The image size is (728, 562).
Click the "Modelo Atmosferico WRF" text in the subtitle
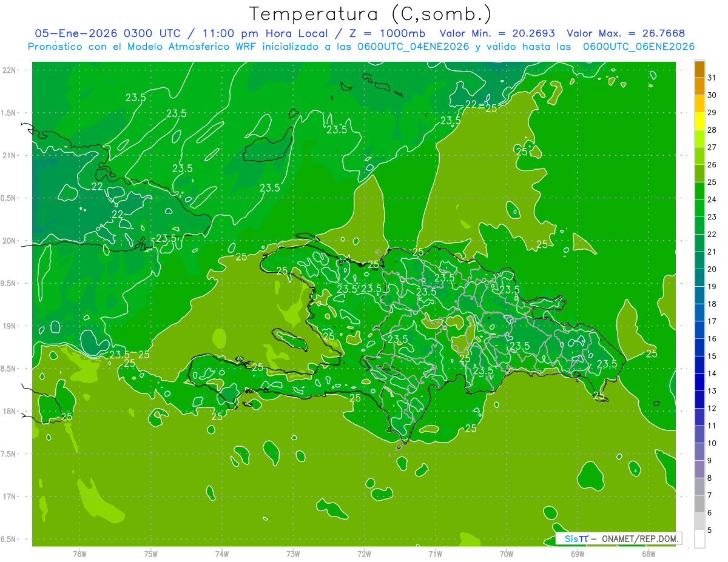coord(191,47)
